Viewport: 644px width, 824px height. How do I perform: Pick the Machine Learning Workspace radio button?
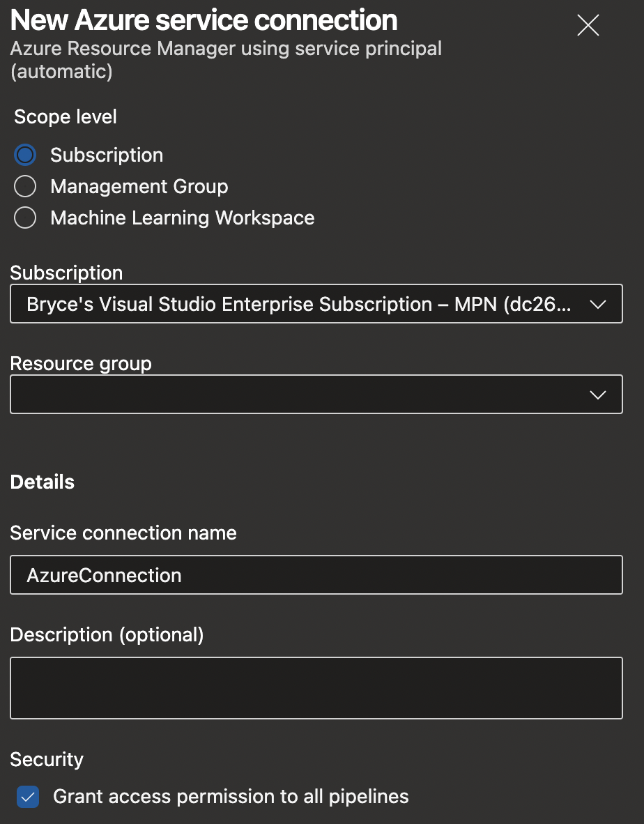tap(25, 218)
